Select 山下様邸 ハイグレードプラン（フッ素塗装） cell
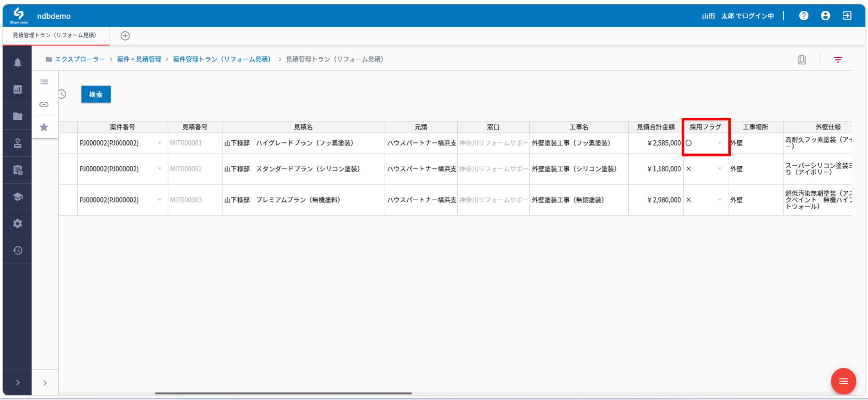 pyautogui.click(x=303, y=143)
